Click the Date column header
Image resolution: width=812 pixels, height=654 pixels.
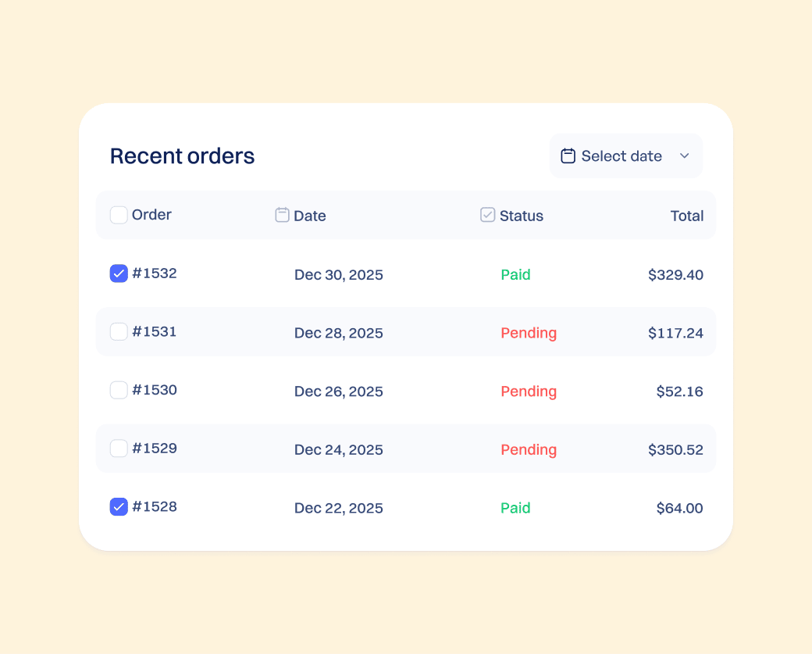309,216
